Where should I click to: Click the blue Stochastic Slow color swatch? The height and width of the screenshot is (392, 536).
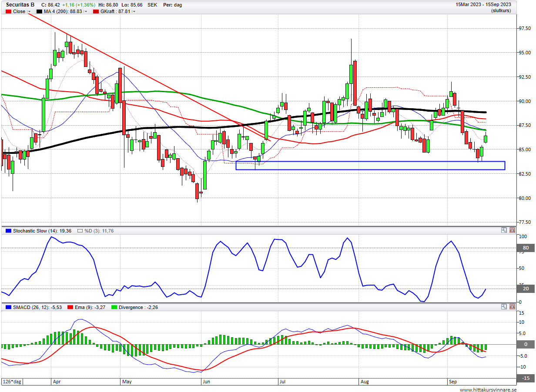(x=8, y=231)
